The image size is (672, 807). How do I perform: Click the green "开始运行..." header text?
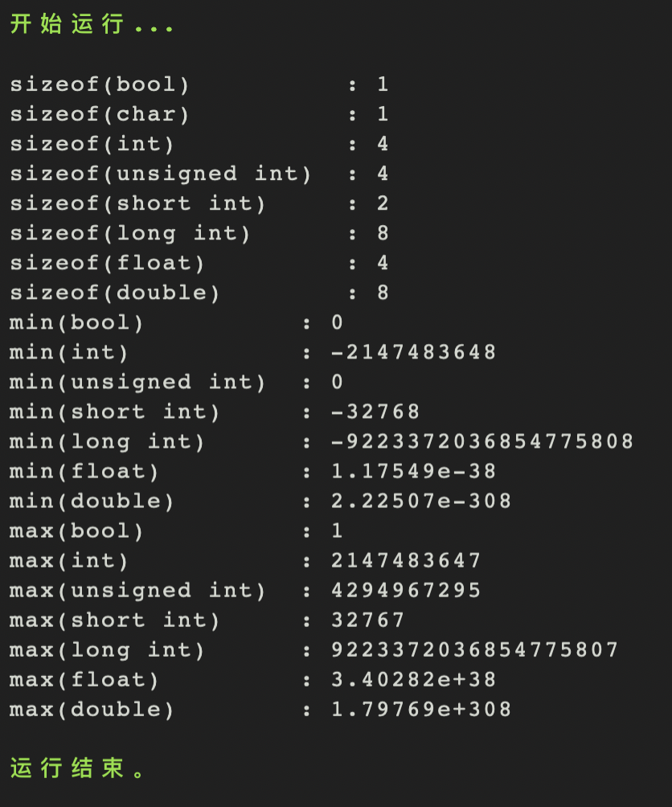point(92,24)
